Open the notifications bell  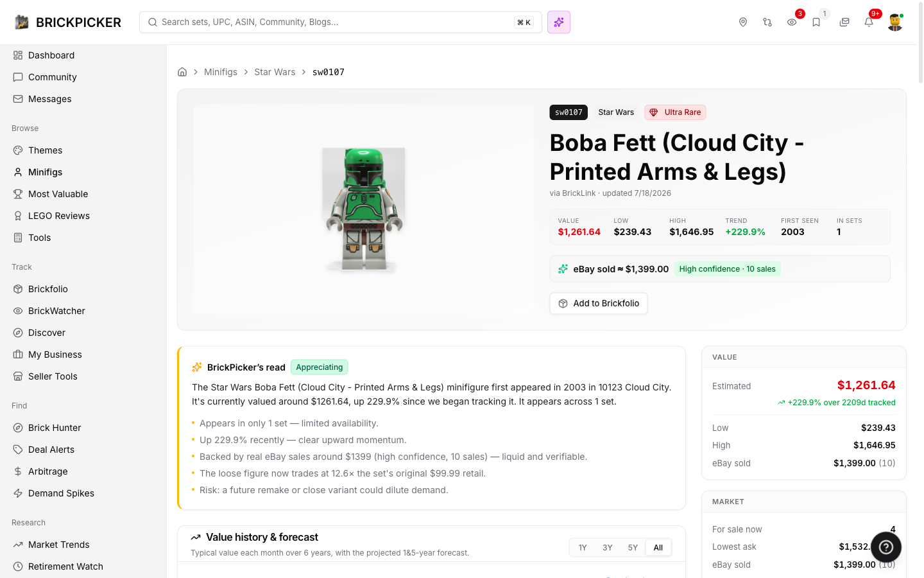[x=869, y=22]
